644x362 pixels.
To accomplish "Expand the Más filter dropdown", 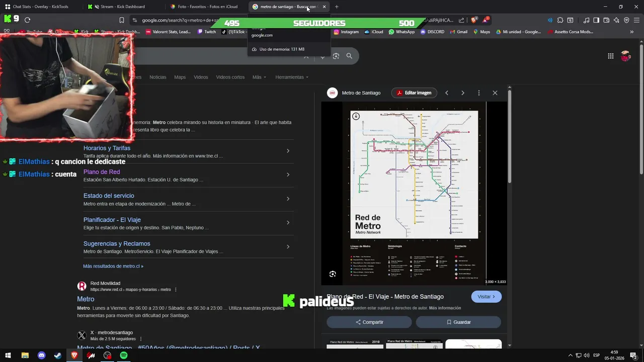I will [x=259, y=77].
